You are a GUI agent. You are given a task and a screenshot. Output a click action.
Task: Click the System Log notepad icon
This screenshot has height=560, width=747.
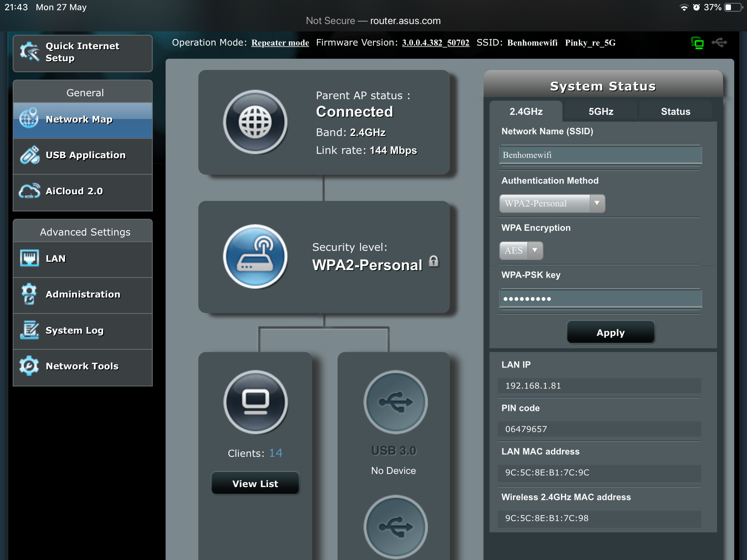coord(30,330)
